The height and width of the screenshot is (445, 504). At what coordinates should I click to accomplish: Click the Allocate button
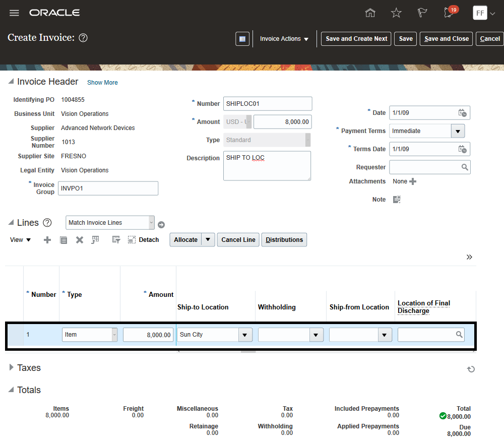point(186,240)
